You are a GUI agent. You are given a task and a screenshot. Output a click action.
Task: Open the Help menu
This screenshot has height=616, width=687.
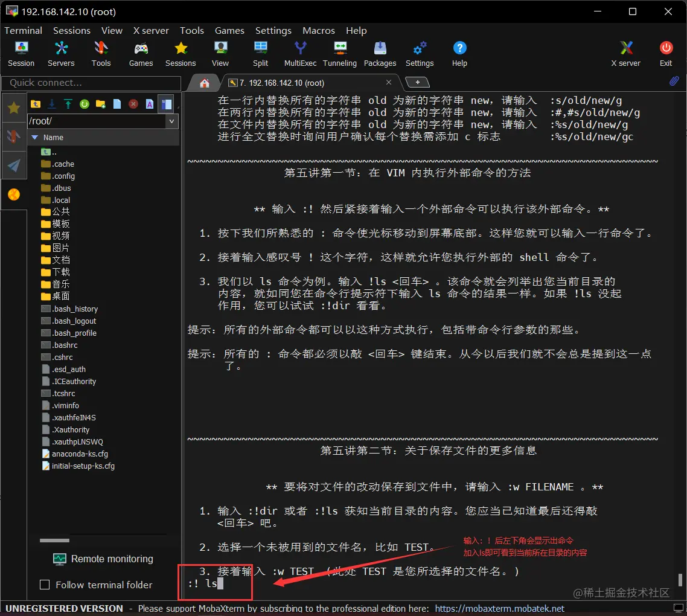coord(356,31)
